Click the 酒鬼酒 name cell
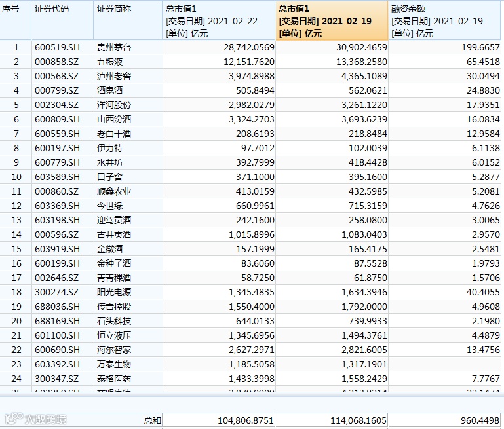Image resolution: width=504 pixels, height=429 pixels. click(110, 90)
